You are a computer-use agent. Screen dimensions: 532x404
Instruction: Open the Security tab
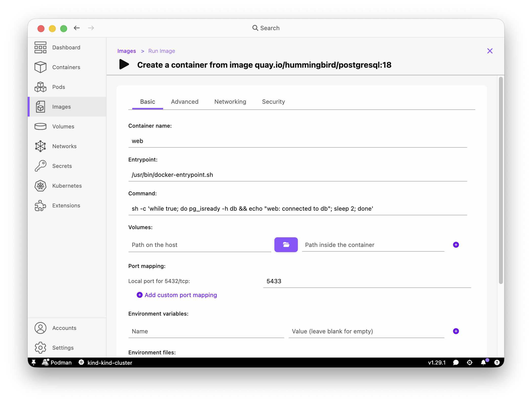pyautogui.click(x=273, y=102)
